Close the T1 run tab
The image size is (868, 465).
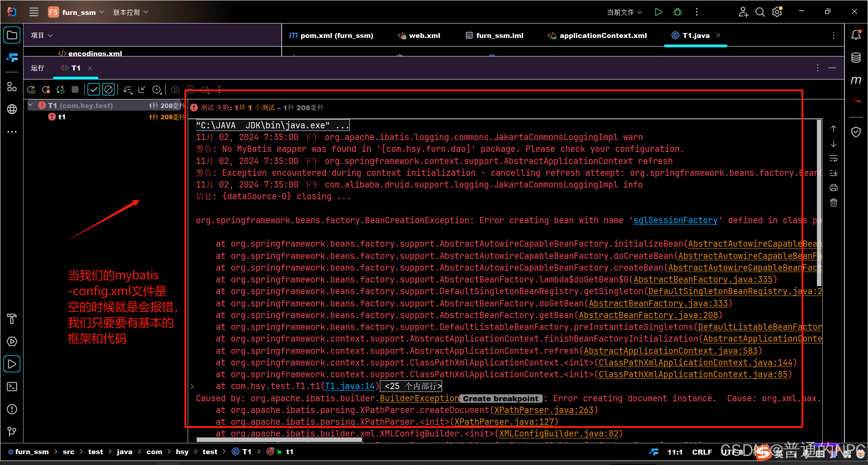click(x=90, y=68)
